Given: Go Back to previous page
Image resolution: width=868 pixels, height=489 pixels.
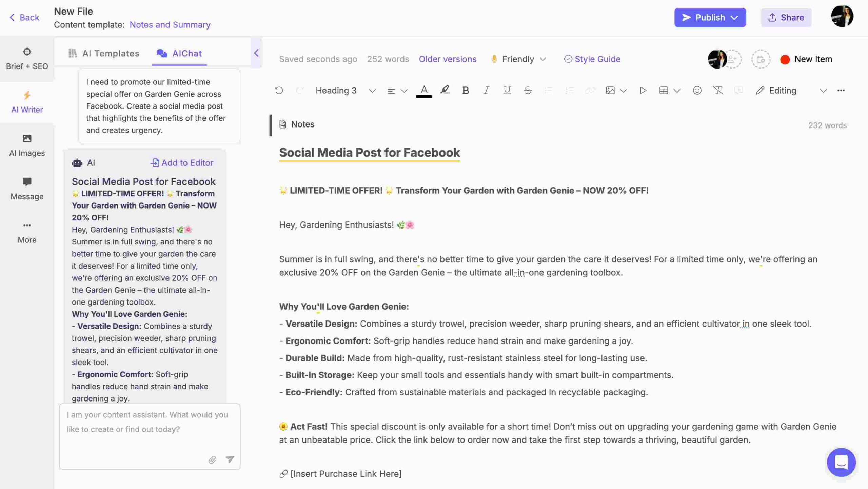Looking at the screenshot, I should click(24, 18).
